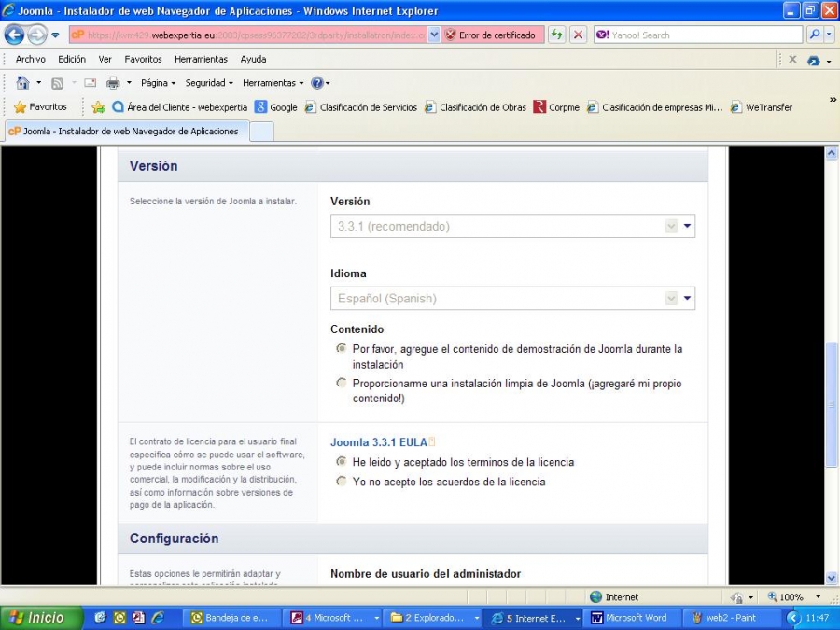Open the Archivo menu
This screenshot has height=630, width=840.
pyautogui.click(x=31, y=60)
